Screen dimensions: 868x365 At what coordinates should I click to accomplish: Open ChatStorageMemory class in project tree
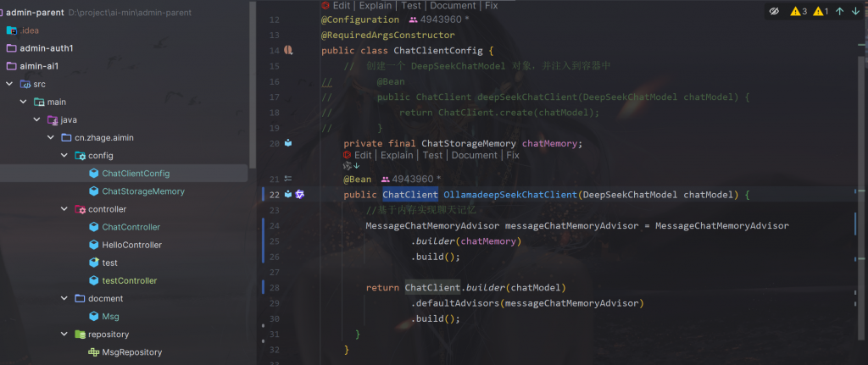(x=142, y=191)
